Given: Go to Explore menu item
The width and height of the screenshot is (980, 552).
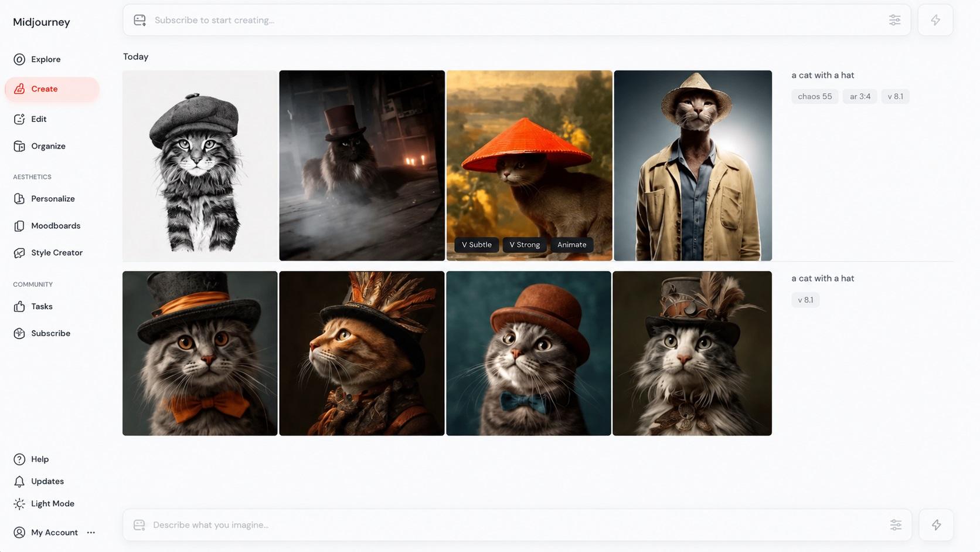Looking at the screenshot, I should pyautogui.click(x=46, y=59).
